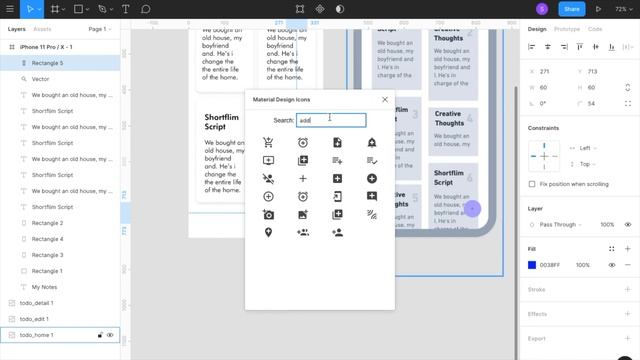
Task: Pick the add a photo camera icon
Action: tap(268, 214)
